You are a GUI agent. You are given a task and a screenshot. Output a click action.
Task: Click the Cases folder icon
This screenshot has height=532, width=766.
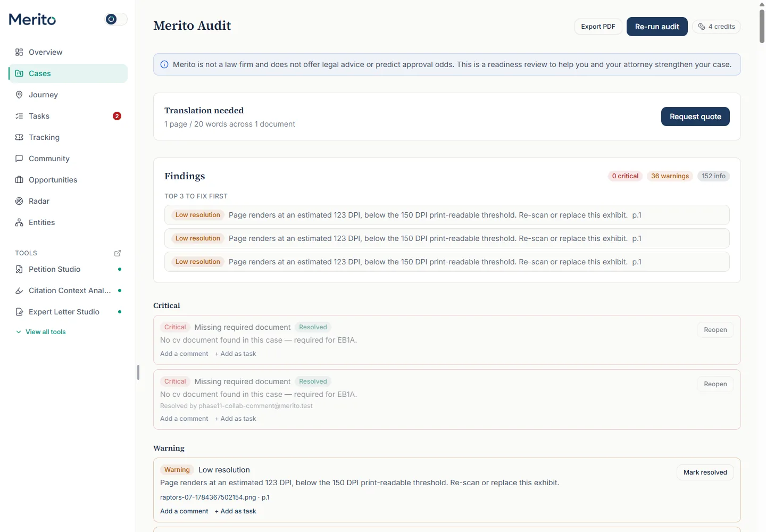point(19,73)
